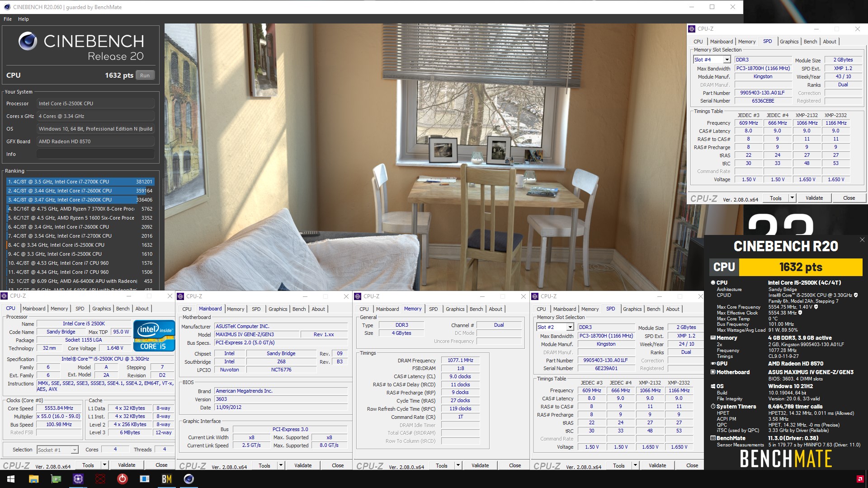868x488 pixels.
Task: Click Close in Mainboard CPU-Z window
Action: pos(338,465)
